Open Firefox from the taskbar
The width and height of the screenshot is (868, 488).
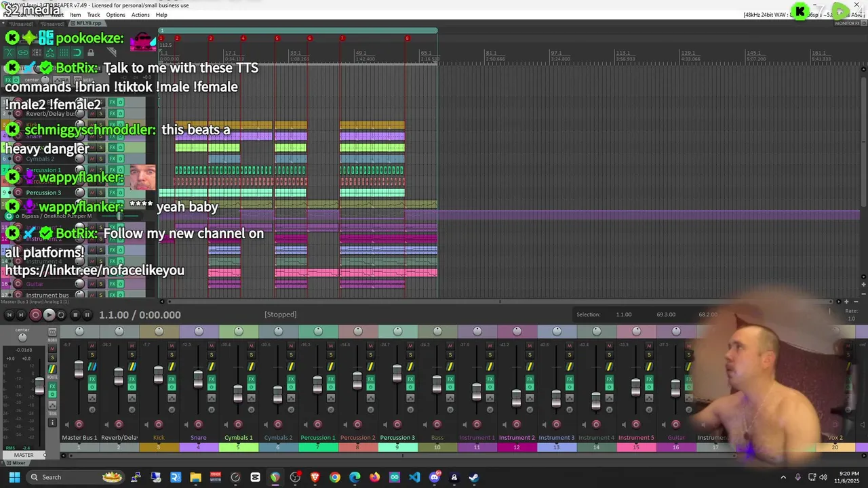[x=374, y=477]
